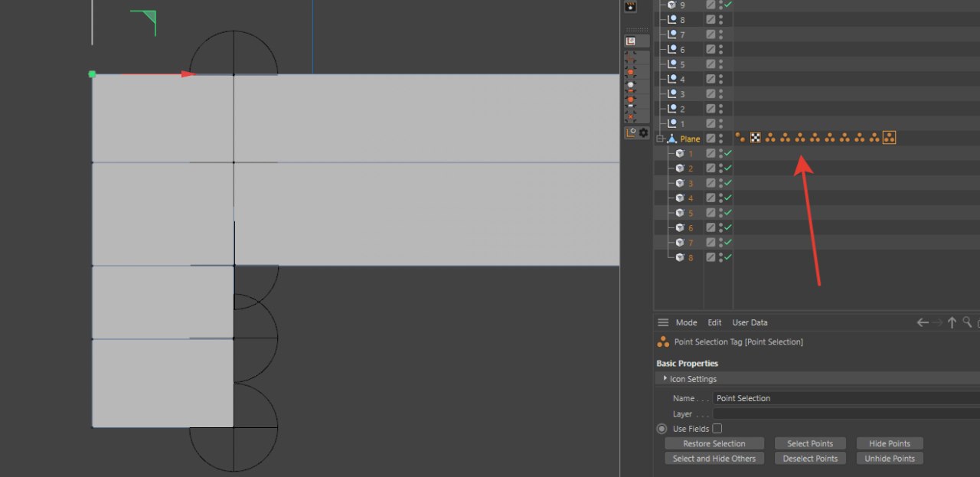
Task: Open the Edit menu in Attribute Manager
Action: point(714,322)
